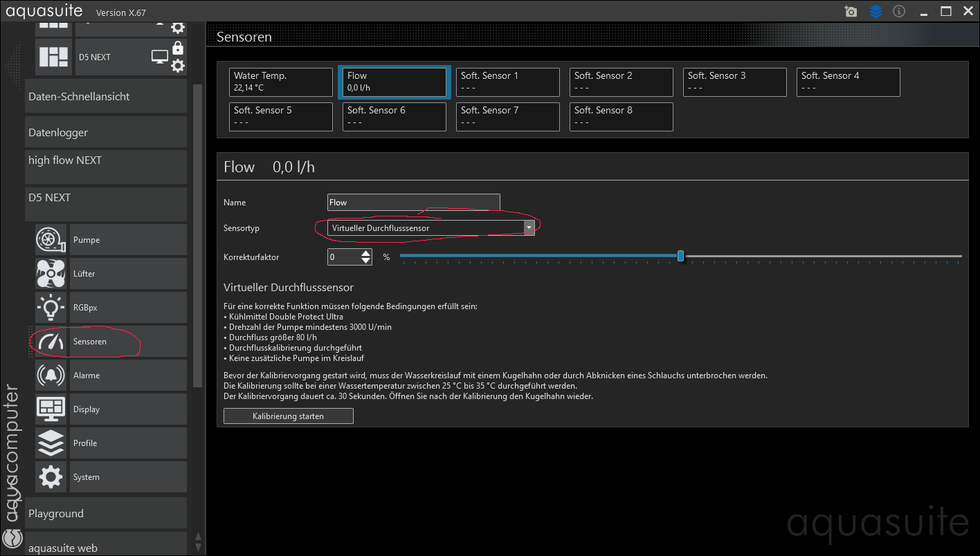Open RGBpx settings entry
This screenshot has width=980, height=556.
click(x=128, y=307)
